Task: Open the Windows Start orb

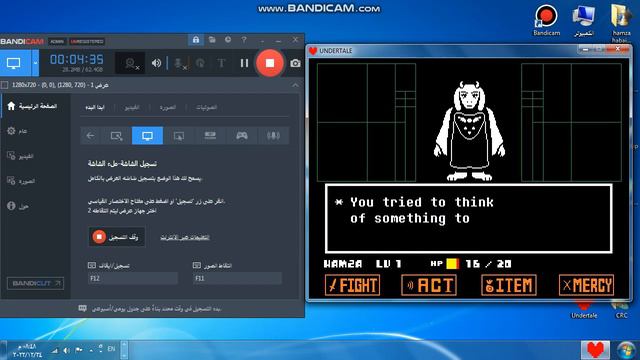Action: coord(626,350)
